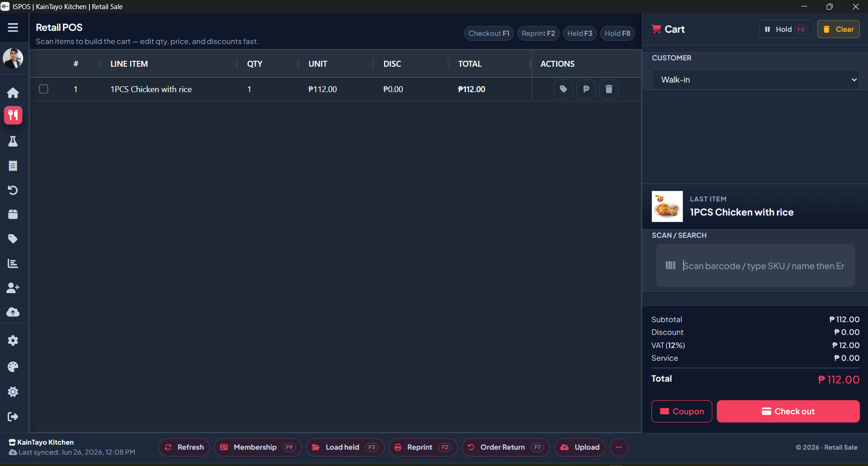Apply discount tag on Chicken with rice row

563,89
